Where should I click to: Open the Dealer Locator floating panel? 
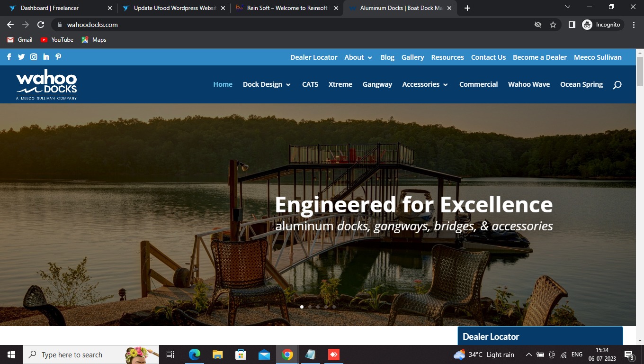pos(540,336)
